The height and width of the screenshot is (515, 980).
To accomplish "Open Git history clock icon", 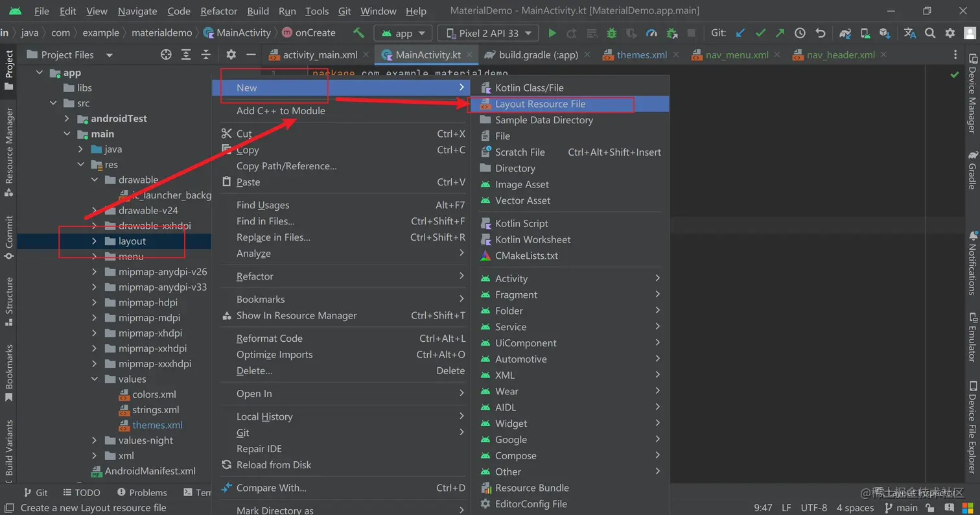I will pos(800,33).
